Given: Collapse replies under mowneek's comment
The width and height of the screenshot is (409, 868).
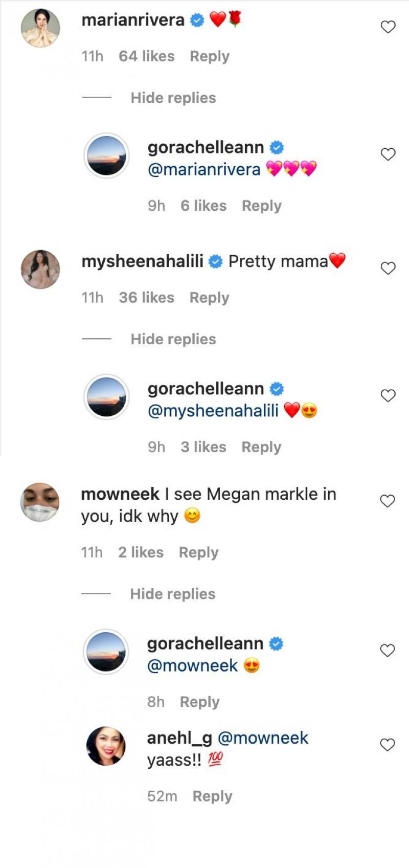Looking at the screenshot, I should coord(173,594).
